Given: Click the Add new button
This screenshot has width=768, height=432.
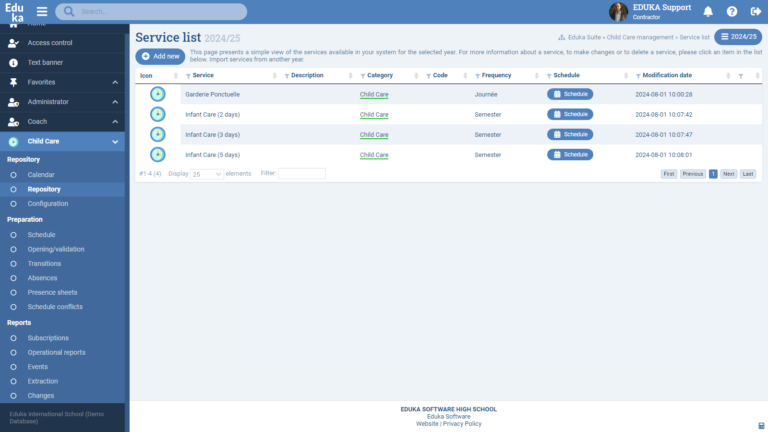Looking at the screenshot, I should (160, 57).
